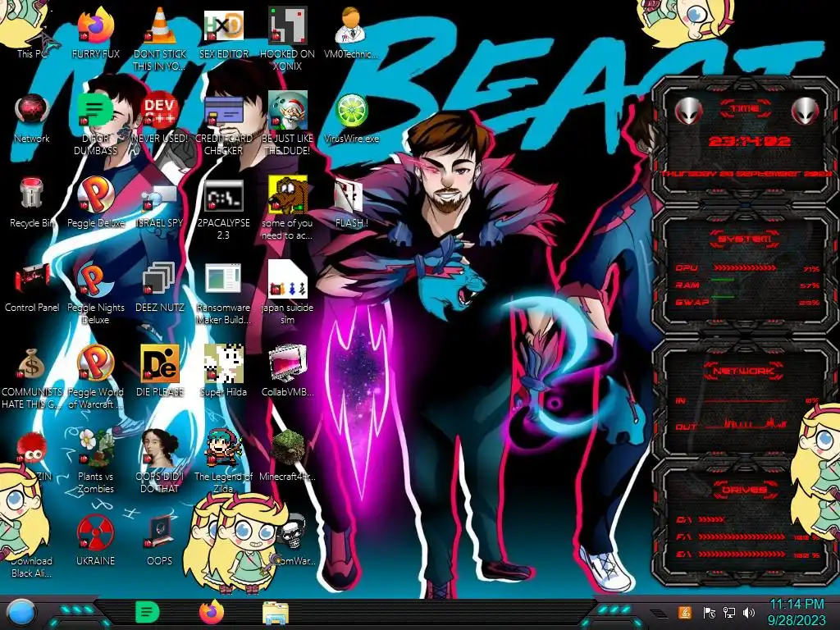Open the Network desktop icon
The height and width of the screenshot is (630, 840).
pos(32,118)
